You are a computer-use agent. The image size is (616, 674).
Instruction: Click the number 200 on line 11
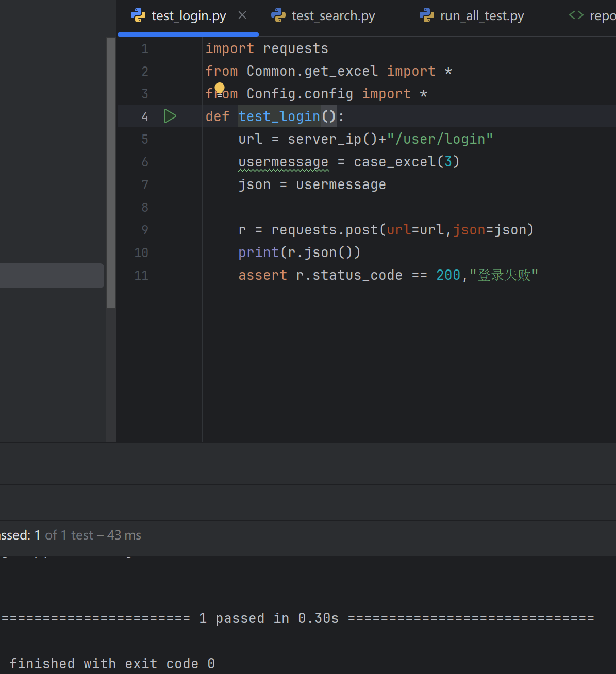pos(448,275)
